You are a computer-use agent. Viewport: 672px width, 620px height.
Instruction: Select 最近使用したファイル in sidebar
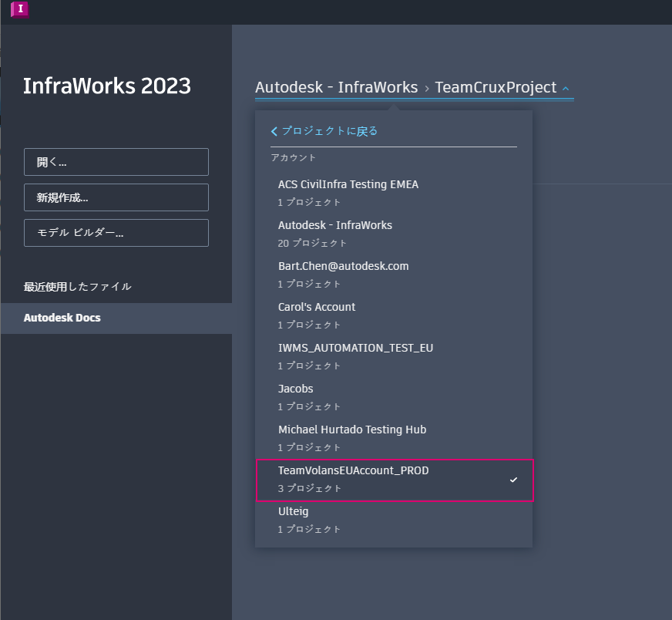tap(78, 286)
